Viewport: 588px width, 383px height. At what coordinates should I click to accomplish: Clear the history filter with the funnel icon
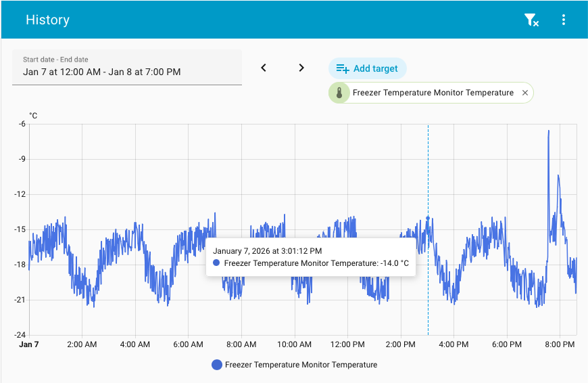[531, 20]
